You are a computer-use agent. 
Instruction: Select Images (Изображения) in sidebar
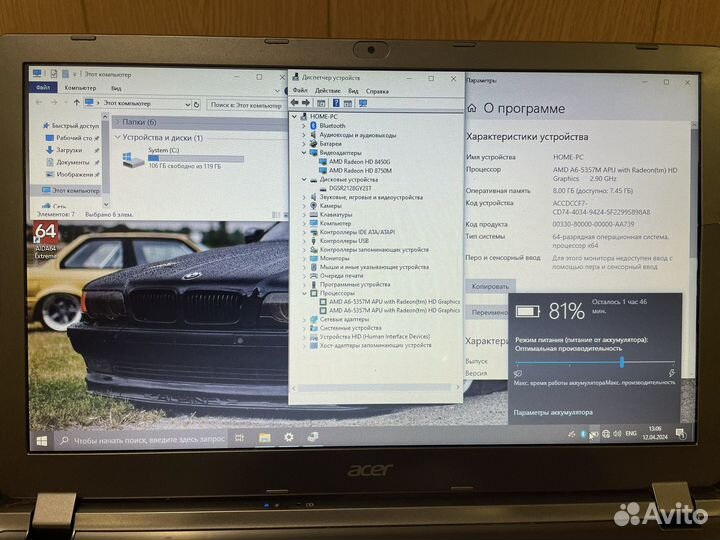click(x=73, y=174)
